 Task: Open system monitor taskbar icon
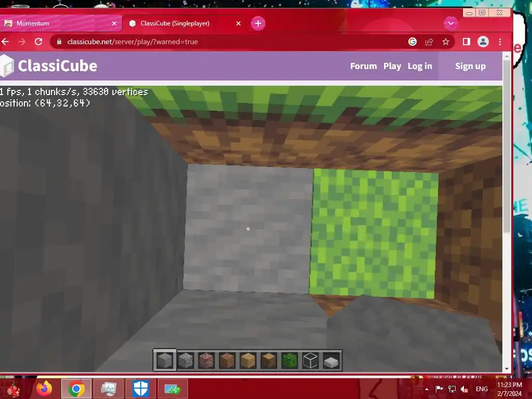click(x=109, y=389)
